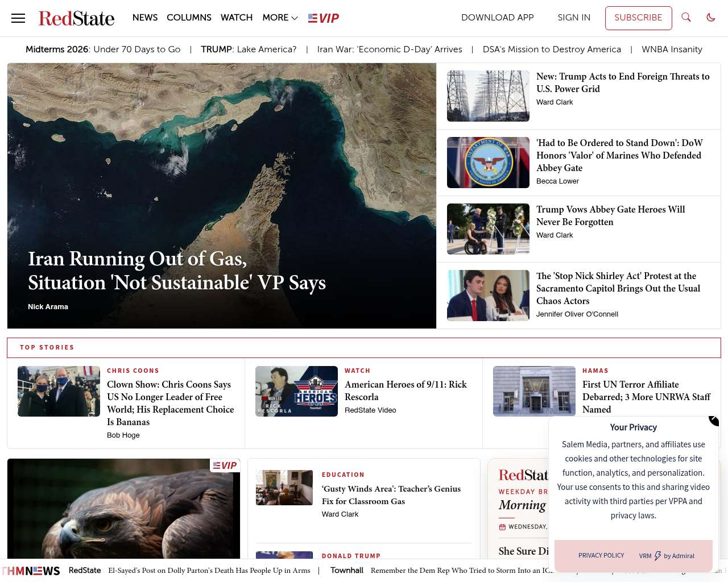
Task: Open Trump Vows Abbey Gate Heroes headline
Action: [611, 215]
